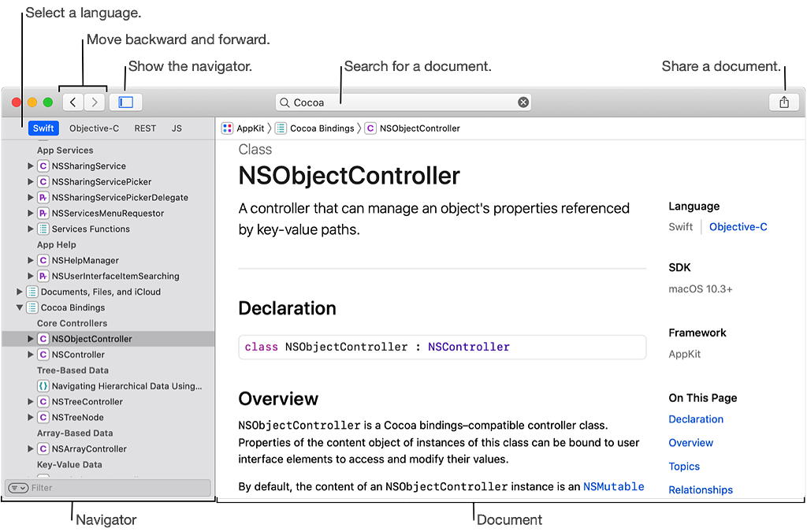Clear the Cocoa search field
Viewport: 807px width, 532px height.
tap(523, 102)
